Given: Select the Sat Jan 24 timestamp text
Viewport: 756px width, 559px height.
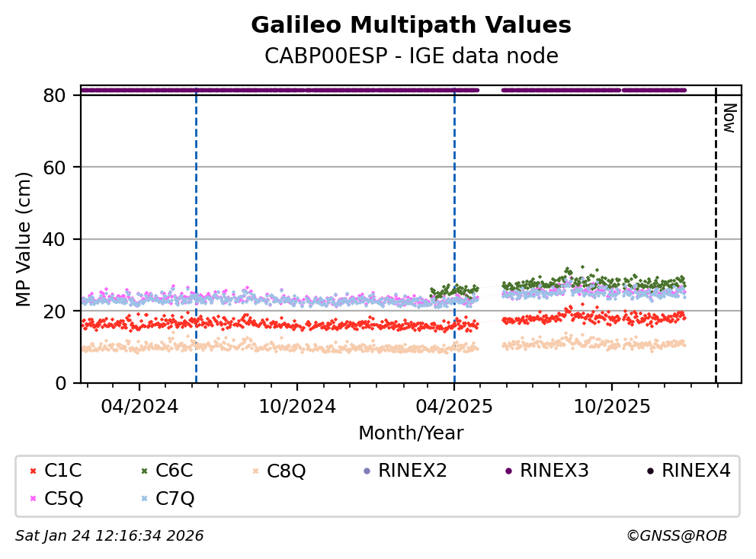Looking at the screenshot, I should 110,536.
